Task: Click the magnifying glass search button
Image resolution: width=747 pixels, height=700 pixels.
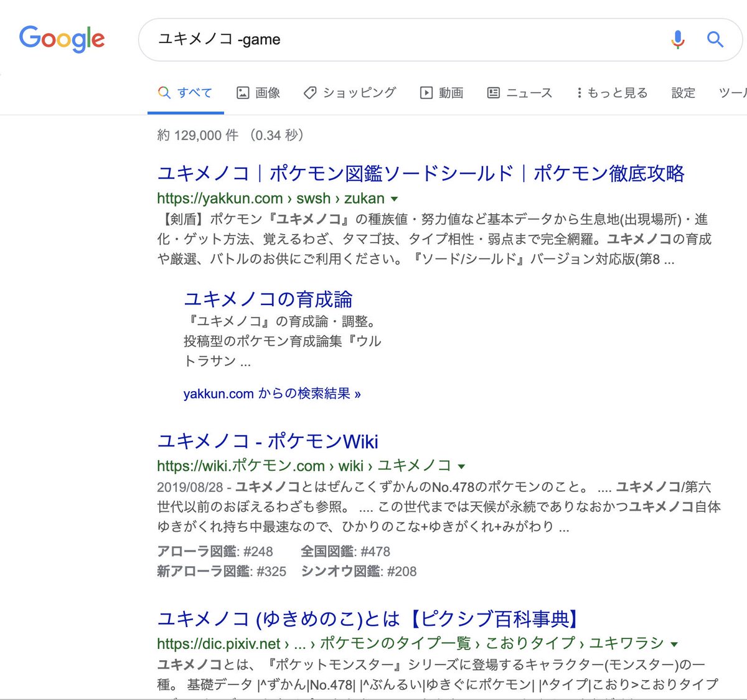Action: [715, 40]
